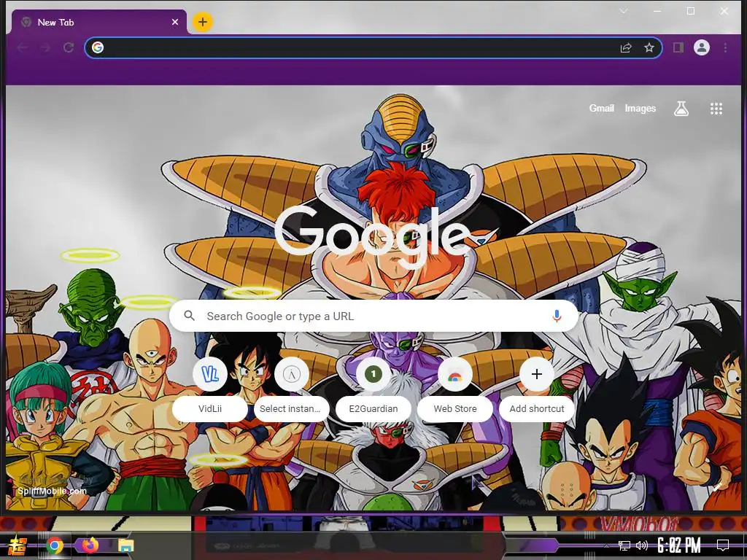Click the share this page icon
Viewport: 747px width, 560px height.
click(x=625, y=47)
